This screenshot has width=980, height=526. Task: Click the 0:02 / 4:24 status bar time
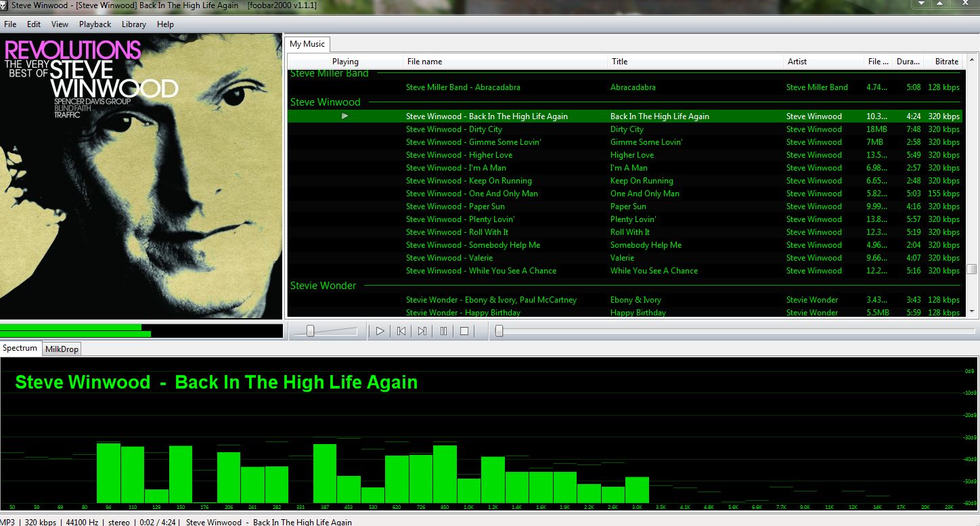(x=156, y=522)
